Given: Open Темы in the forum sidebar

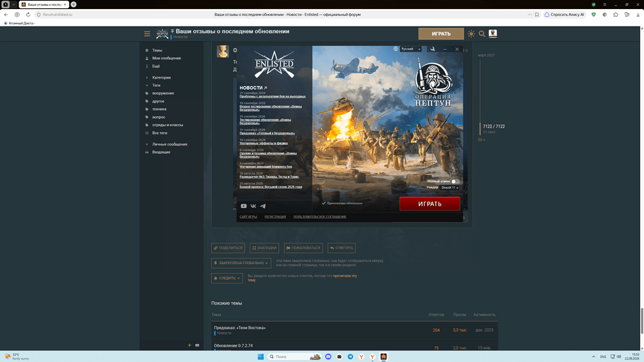Looking at the screenshot, I should point(157,50).
